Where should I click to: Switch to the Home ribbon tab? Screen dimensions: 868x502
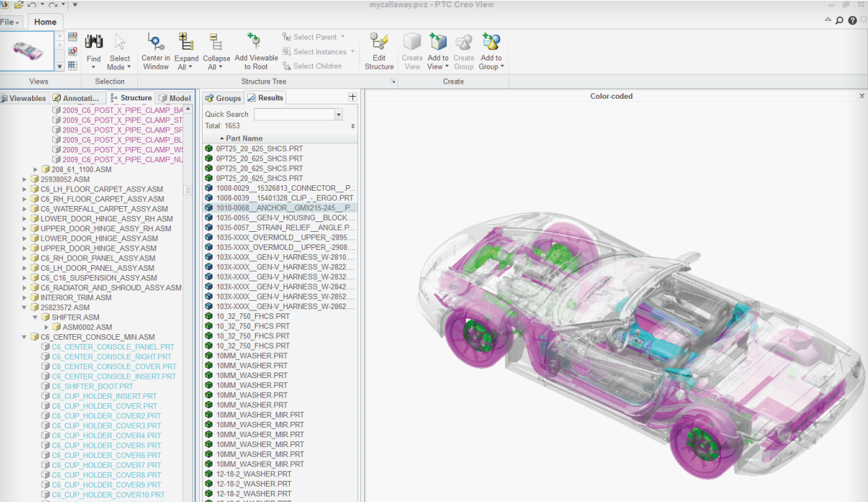tap(45, 22)
